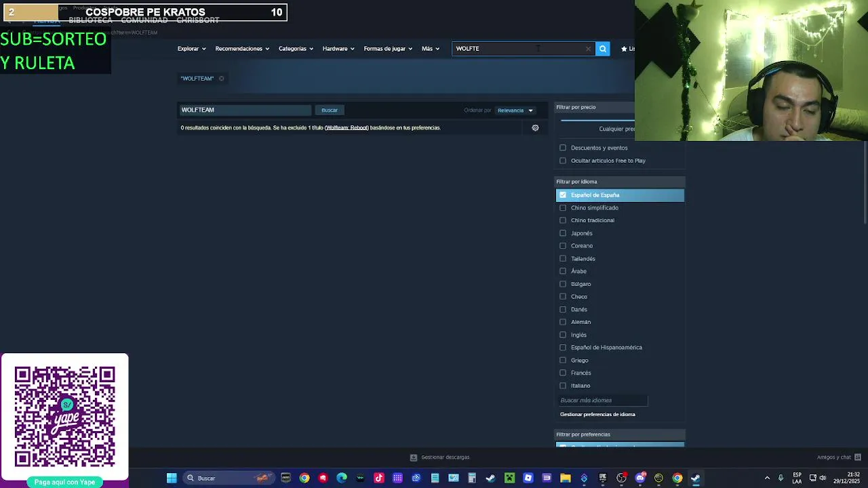Open Amigos y chat icon
Image resolution: width=868 pixels, height=488 pixels.
pyautogui.click(x=858, y=457)
